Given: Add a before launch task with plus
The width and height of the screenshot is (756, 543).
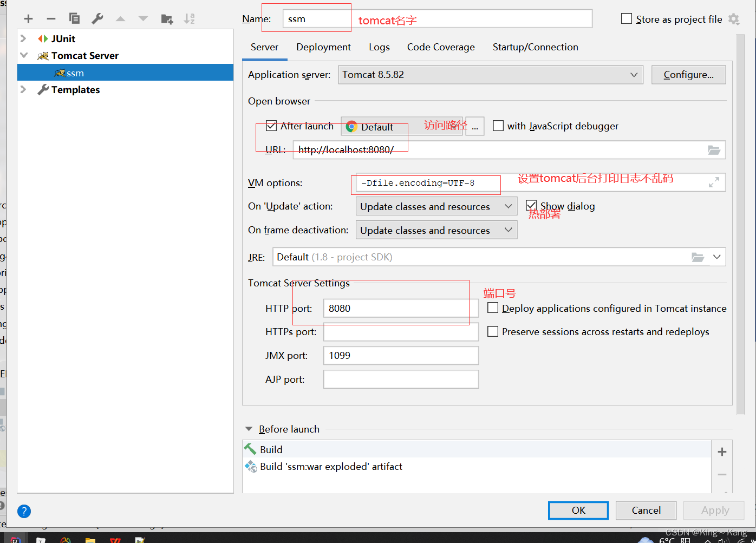Looking at the screenshot, I should point(722,452).
